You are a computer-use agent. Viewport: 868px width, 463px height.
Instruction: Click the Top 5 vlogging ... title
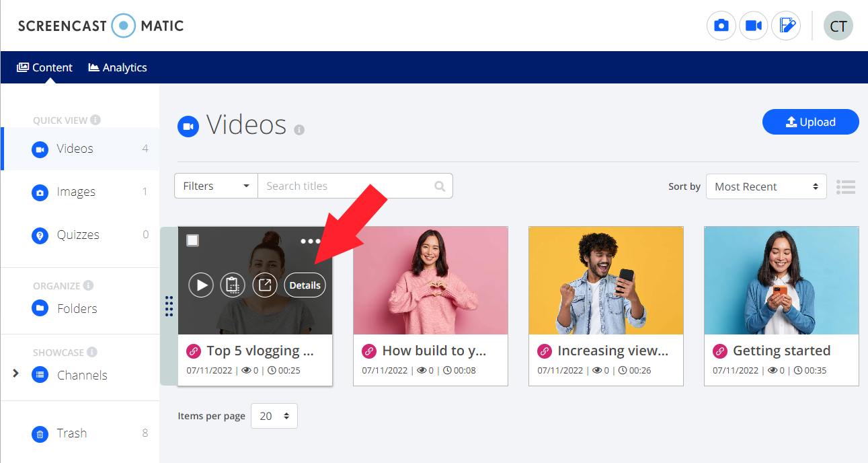[260, 351]
